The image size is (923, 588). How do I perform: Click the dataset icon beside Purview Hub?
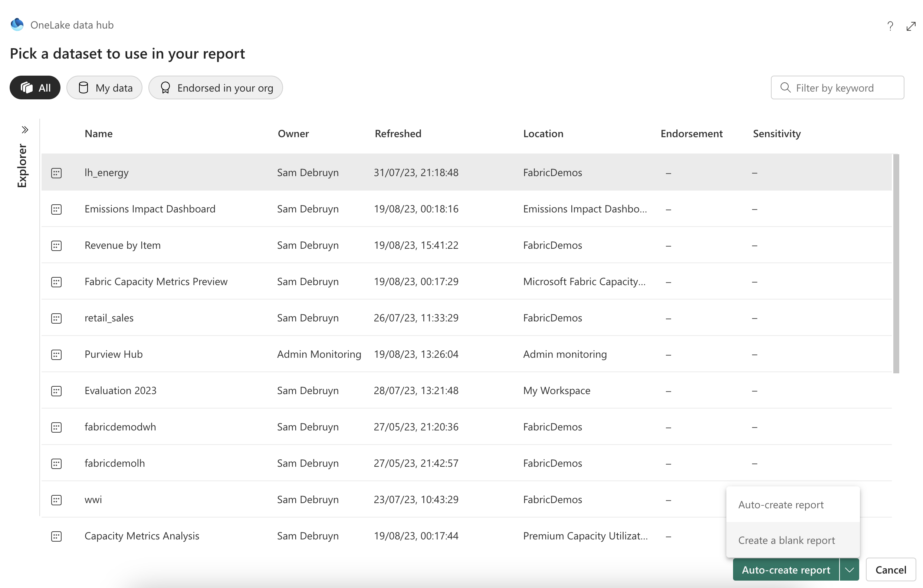coord(56,354)
